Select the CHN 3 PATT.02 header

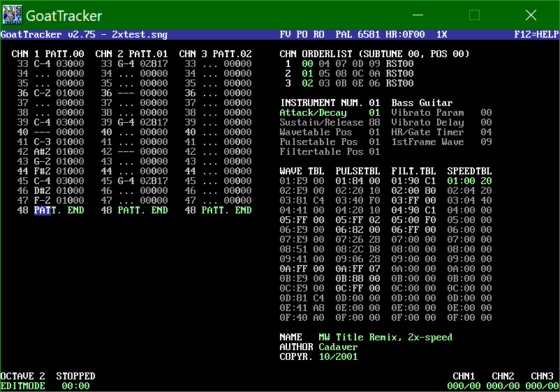point(215,54)
